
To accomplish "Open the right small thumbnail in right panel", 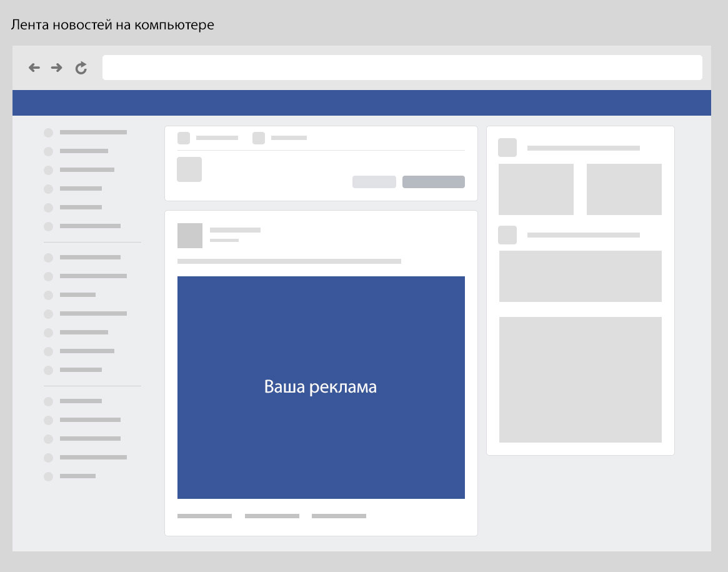I will tap(624, 189).
